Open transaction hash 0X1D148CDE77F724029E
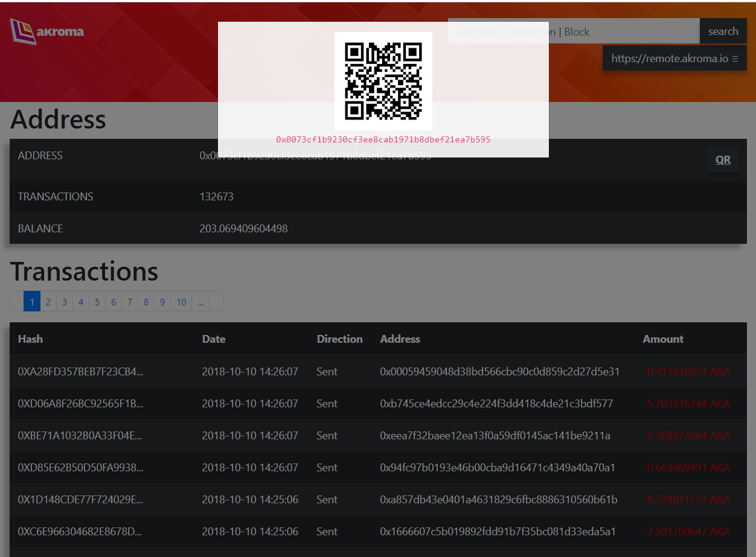This screenshot has height=557, width=756. (x=80, y=500)
